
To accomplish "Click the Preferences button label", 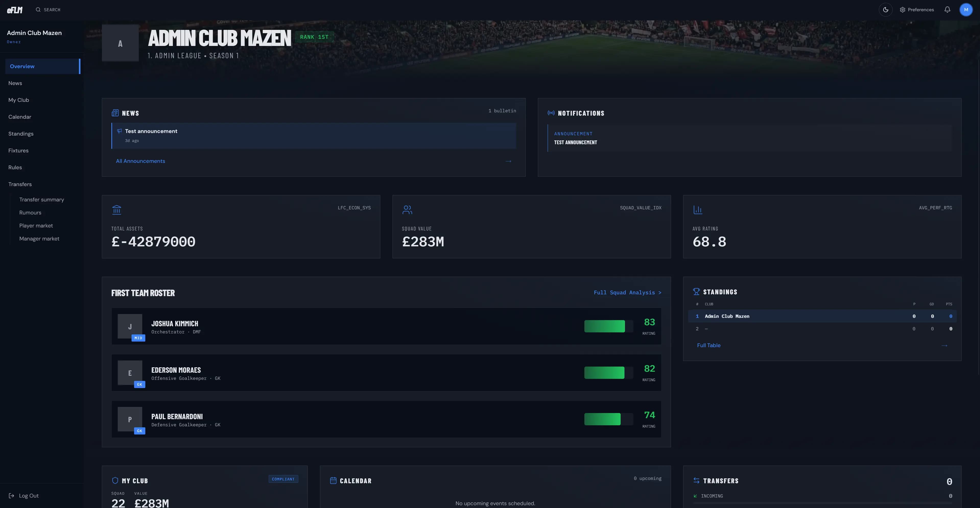I will pyautogui.click(x=921, y=10).
